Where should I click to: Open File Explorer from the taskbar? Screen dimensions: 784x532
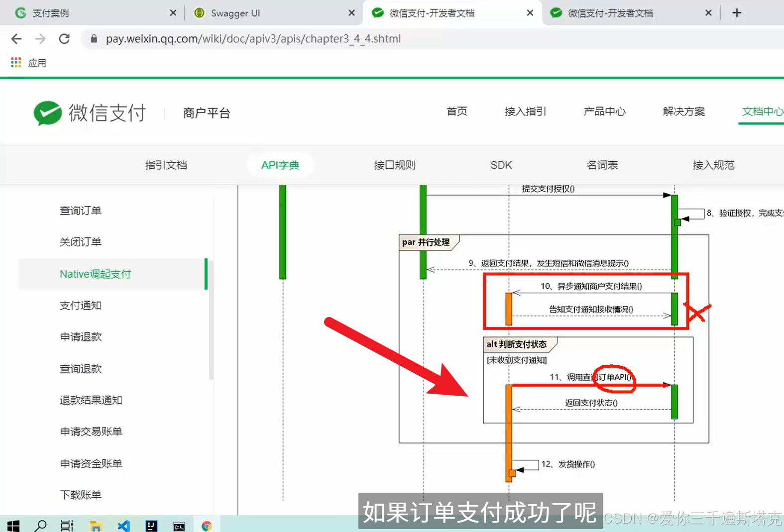[x=96, y=526]
